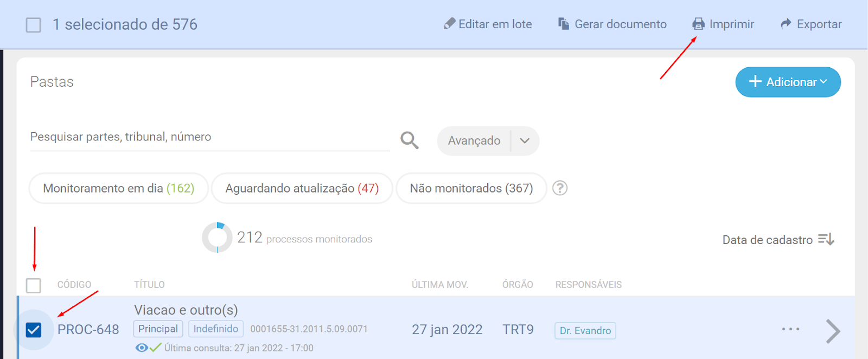868x359 pixels.
Task: Expand PROC-648 row with right chevron
Action: (x=833, y=331)
